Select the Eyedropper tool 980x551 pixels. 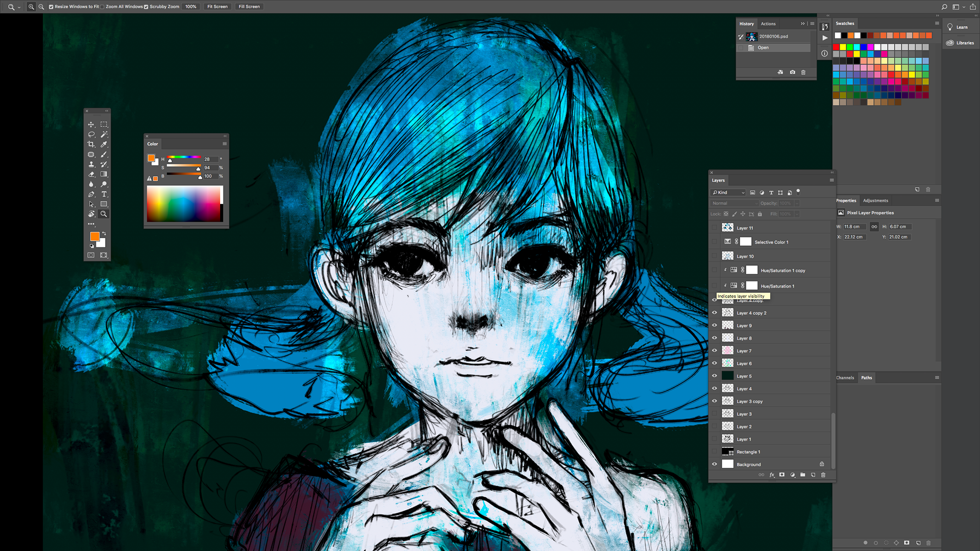[x=104, y=144]
